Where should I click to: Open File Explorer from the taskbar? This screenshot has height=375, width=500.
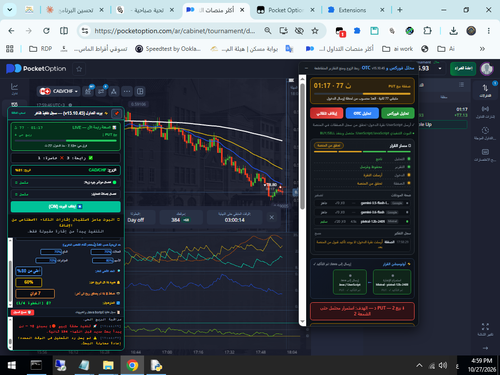point(108,365)
